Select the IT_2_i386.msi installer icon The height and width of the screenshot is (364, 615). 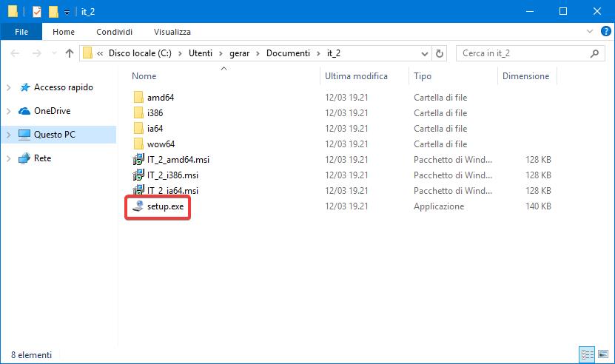click(x=138, y=175)
